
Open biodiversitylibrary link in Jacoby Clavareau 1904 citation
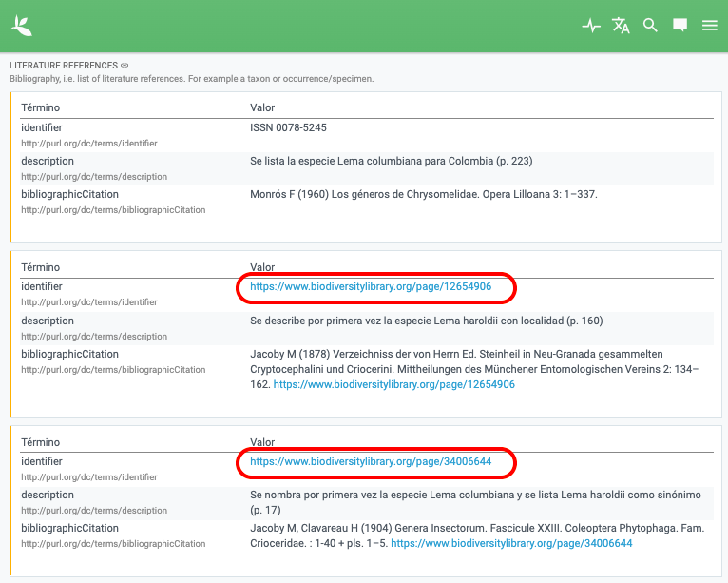pyautogui.click(x=511, y=543)
